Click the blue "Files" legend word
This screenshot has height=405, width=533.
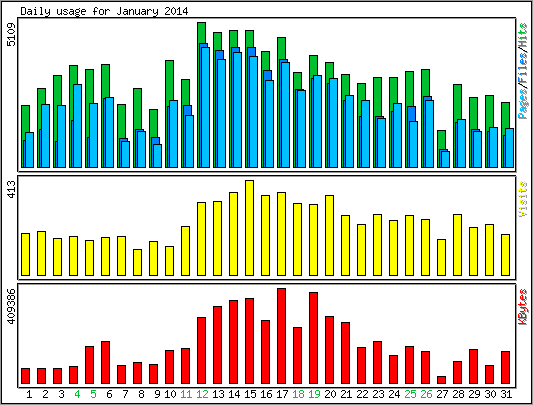point(523,68)
